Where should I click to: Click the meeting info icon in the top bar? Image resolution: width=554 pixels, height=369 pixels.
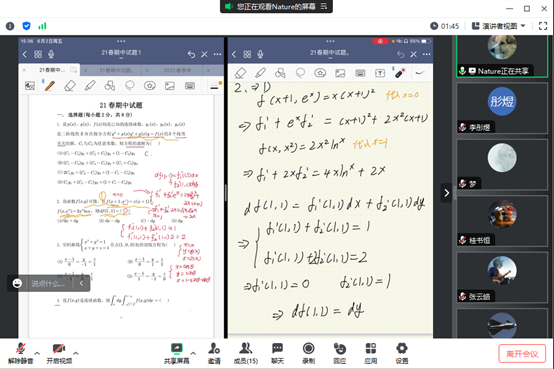tap(10, 26)
